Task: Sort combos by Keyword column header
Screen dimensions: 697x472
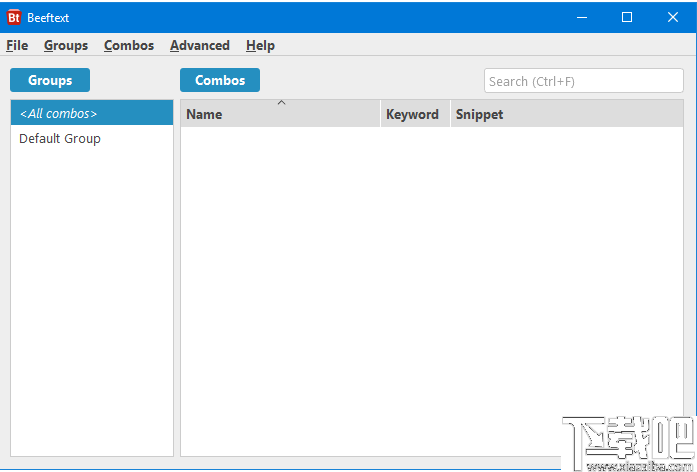Action: [x=415, y=114]
